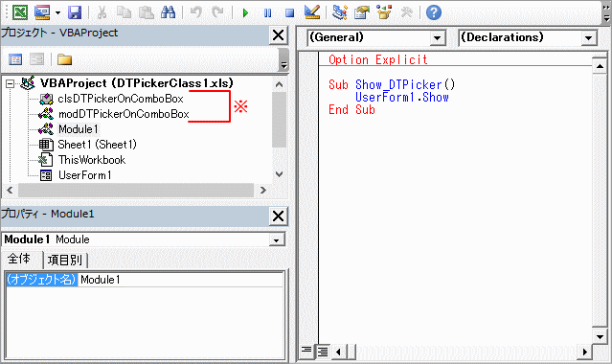
Task: Save the project with the floppy icon
Action: click(75, 12)
